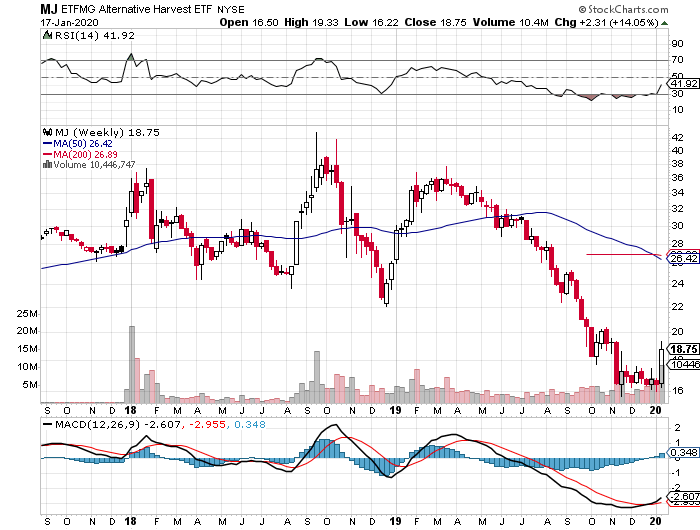This screenshot has width=700, height=530.
Task: Click the 0.348 tag on MACD right axis
Action: (683, 453)
